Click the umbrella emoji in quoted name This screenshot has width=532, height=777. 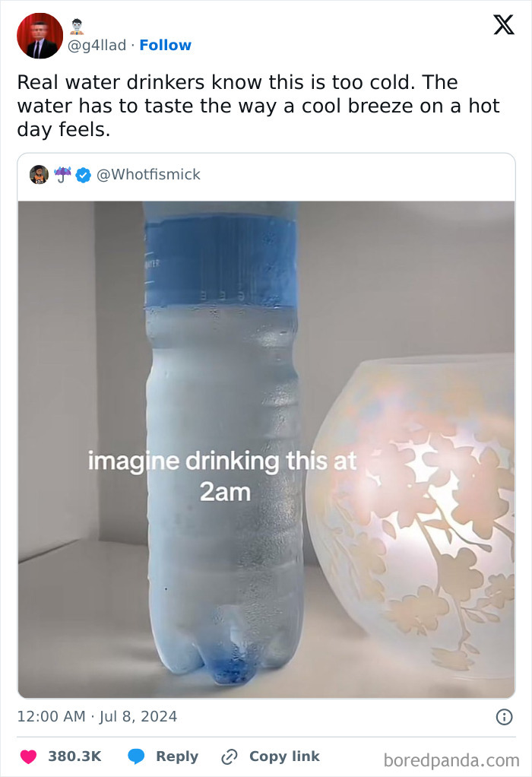63,174
